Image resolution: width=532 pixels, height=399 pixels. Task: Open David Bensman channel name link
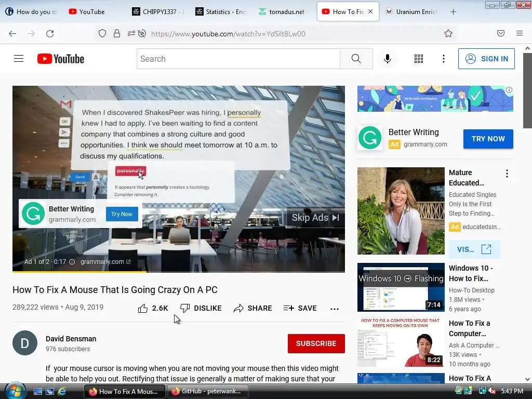click(71, 339)
